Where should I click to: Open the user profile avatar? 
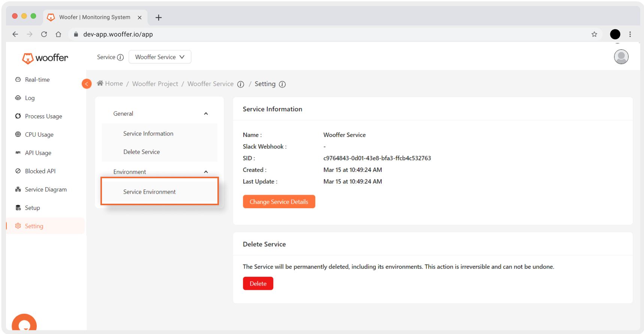pos(621,57)
